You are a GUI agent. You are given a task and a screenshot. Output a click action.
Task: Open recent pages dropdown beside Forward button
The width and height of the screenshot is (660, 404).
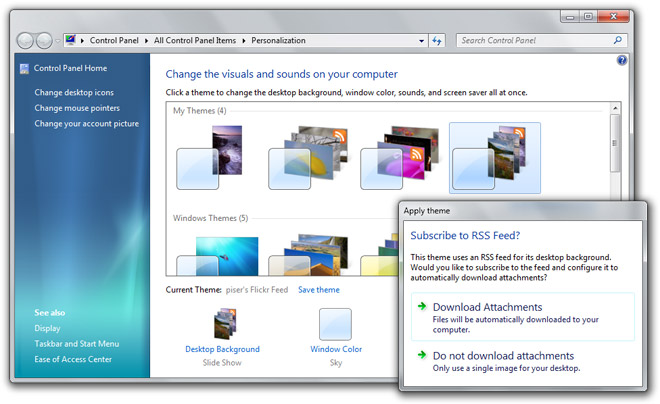click(58, 41)
